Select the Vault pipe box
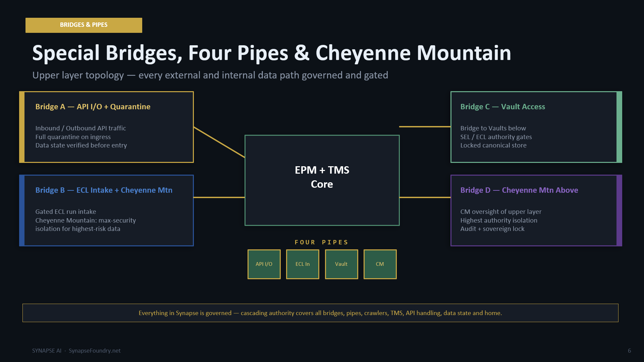Image resolution: width=644 pixels, height=362 pixels. pyautogui.click(x=341, y=264)
